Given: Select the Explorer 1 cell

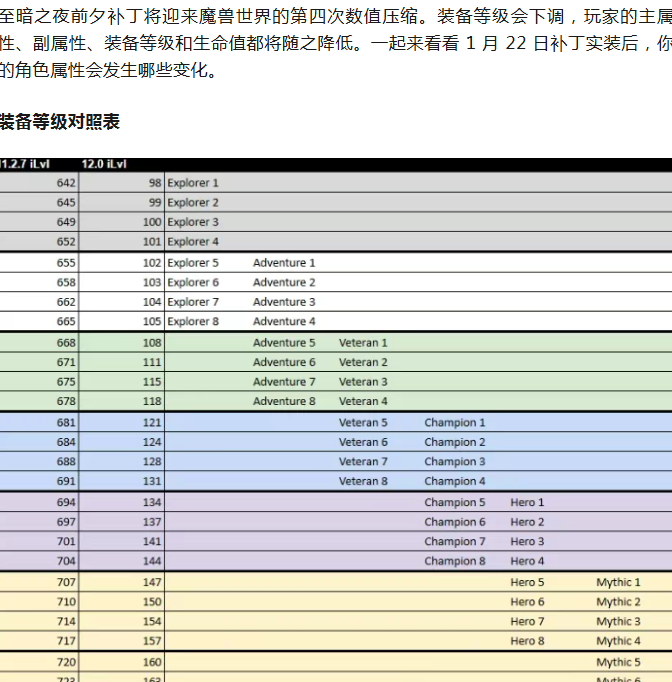Looking at the screenshot, I should point(192,183).
